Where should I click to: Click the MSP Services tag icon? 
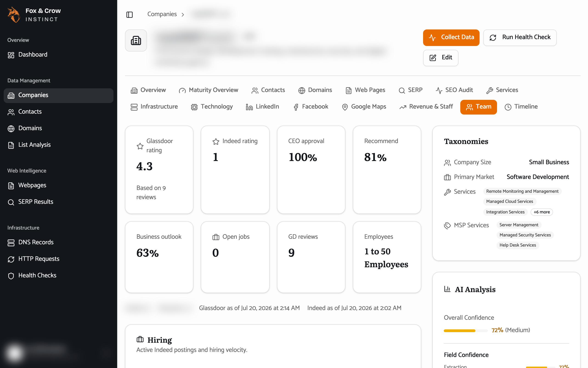[x=447, y=226]
